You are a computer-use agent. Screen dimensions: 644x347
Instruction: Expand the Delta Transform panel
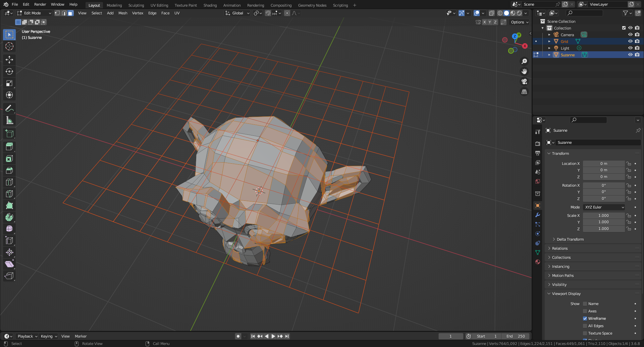[570, 239]
